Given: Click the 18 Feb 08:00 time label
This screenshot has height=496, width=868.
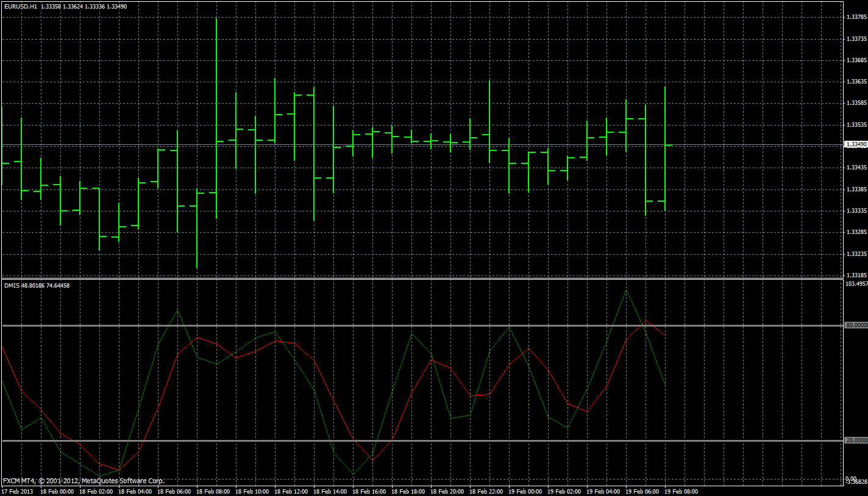Looking at the screenshot, I should tap(213, 491).
